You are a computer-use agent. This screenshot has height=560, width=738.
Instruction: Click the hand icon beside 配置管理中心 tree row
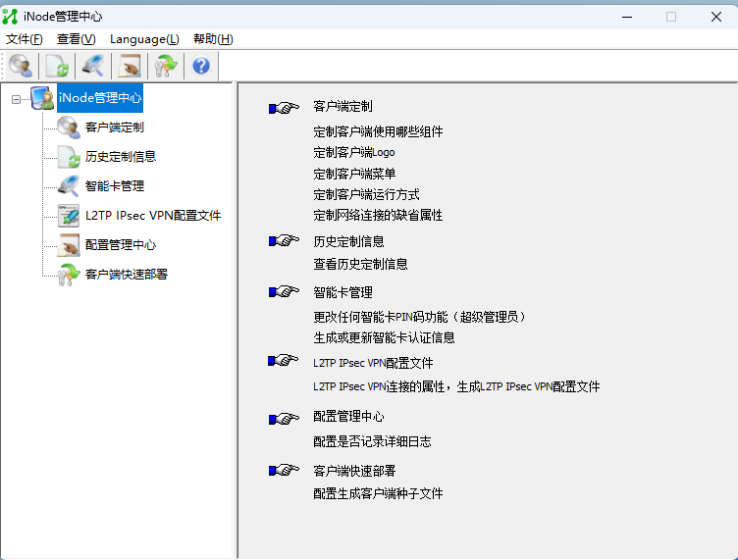69,245
